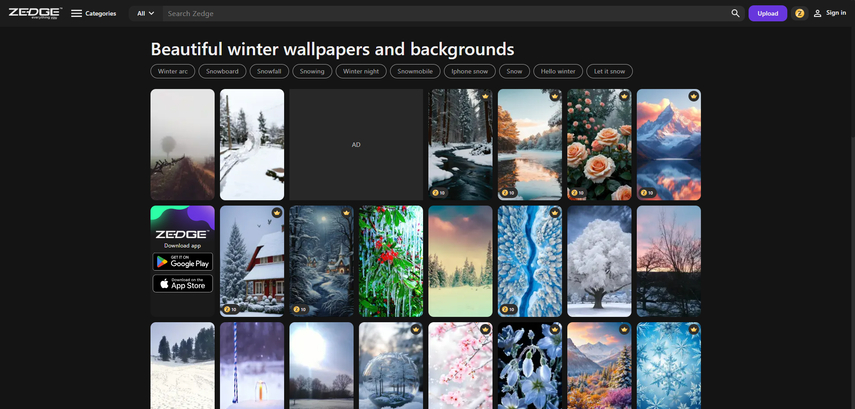Open the moonlit snowy village wallpaper
The width and height of the screenshot is (855, 409).
(321, 261)
